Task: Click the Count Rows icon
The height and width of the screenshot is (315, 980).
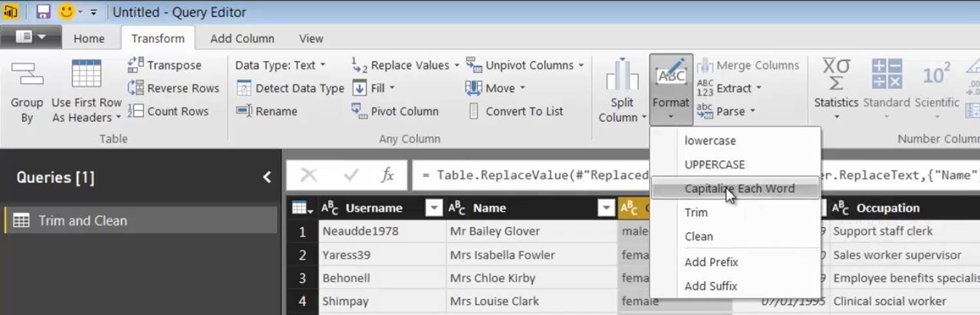Action: 136,111
